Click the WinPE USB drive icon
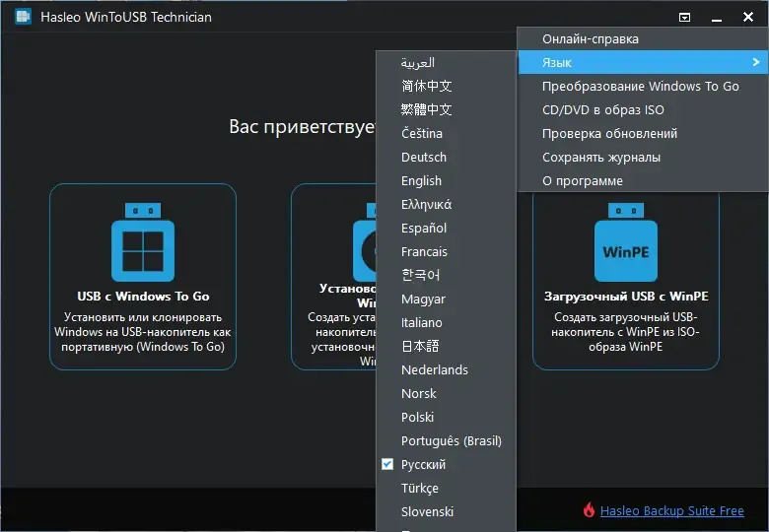 [626, 242]
